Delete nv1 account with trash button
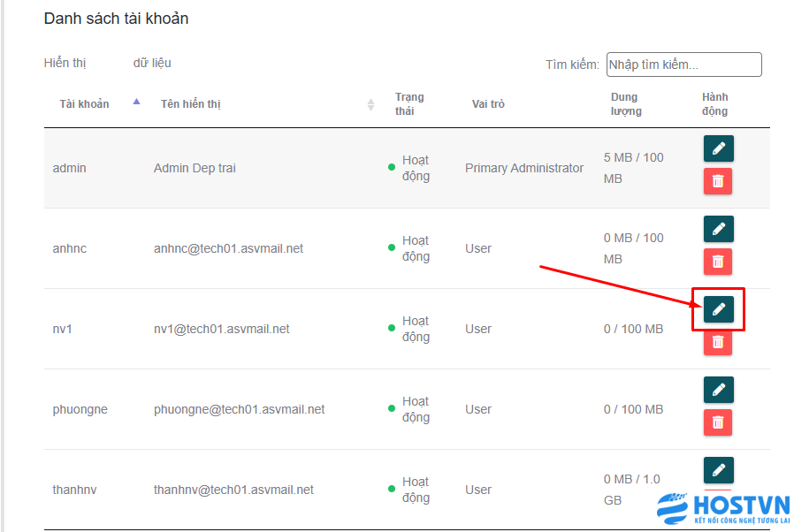Screen dimensions: 794x532 click(x=718, y=342)
